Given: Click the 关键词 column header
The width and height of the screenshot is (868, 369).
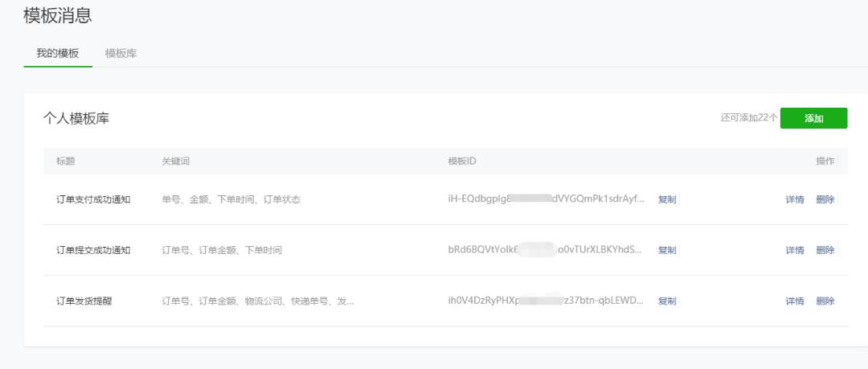Looking at the screenshot, I should [x=176, y=162].
